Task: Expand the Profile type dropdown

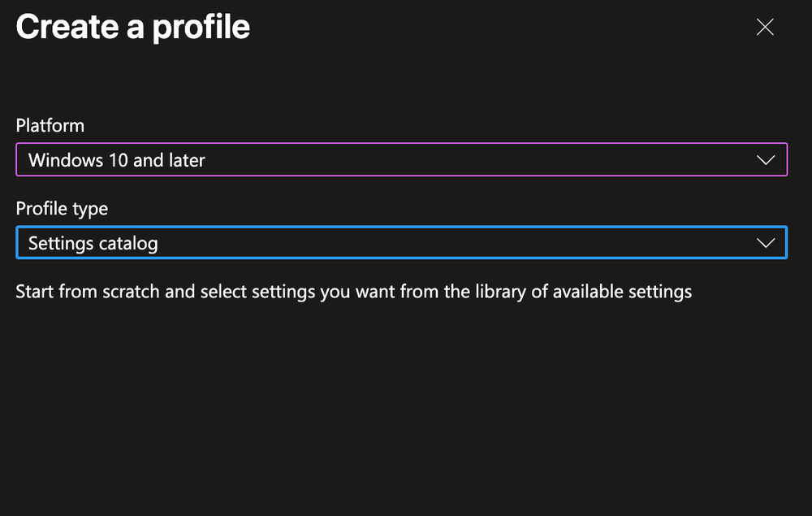Action: click(x=401, y=243)
